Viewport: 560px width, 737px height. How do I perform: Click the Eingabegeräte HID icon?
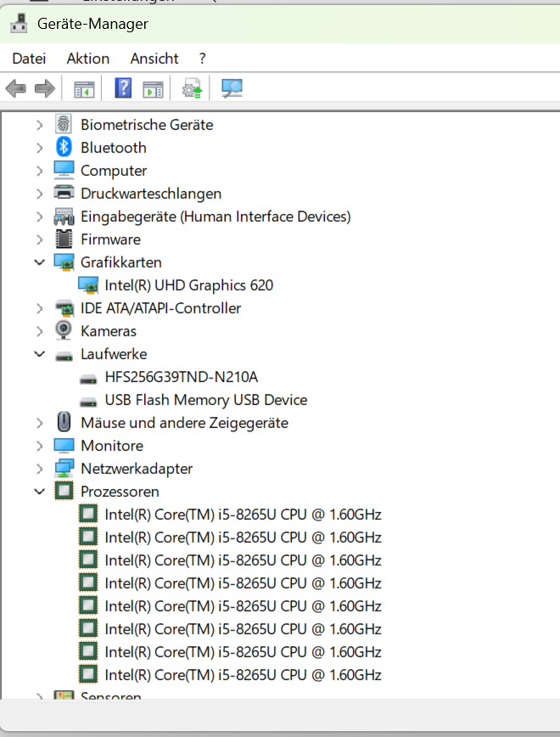(64, 217)
